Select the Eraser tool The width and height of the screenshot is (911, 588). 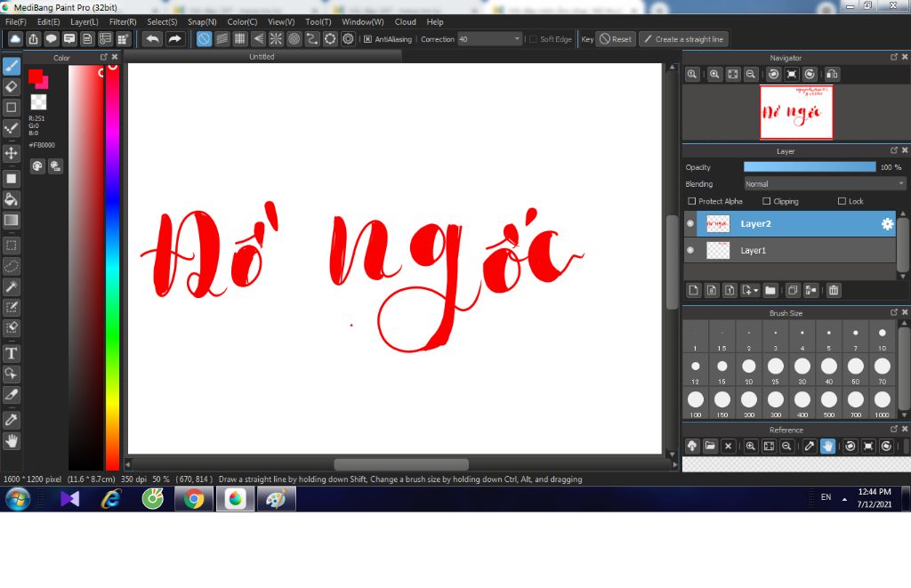(11, 86)
